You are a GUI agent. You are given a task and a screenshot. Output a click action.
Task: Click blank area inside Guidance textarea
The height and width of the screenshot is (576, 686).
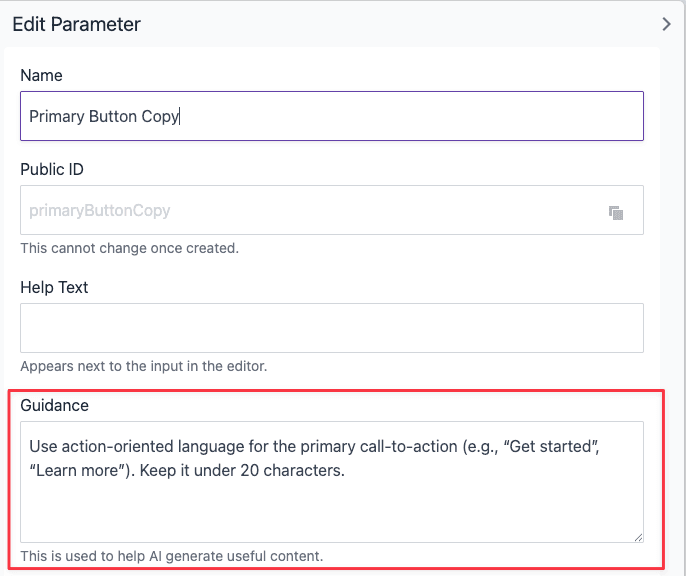(331, 510)
